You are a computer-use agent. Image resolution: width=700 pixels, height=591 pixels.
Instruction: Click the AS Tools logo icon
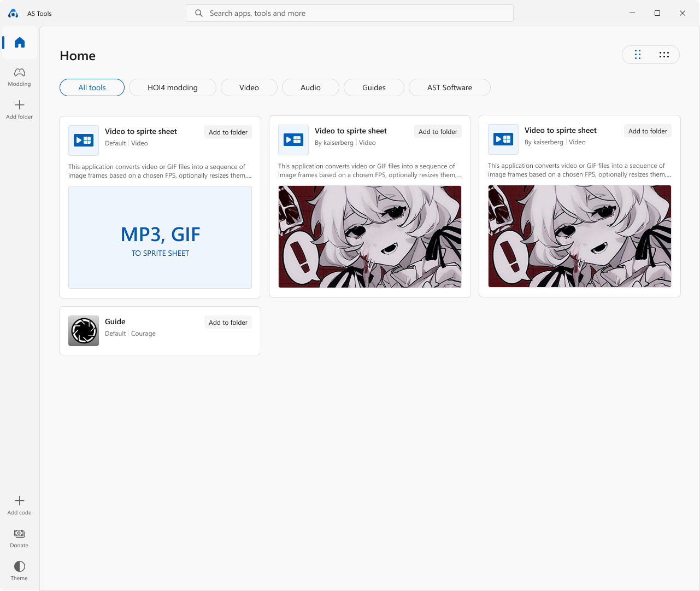[14, 13]
